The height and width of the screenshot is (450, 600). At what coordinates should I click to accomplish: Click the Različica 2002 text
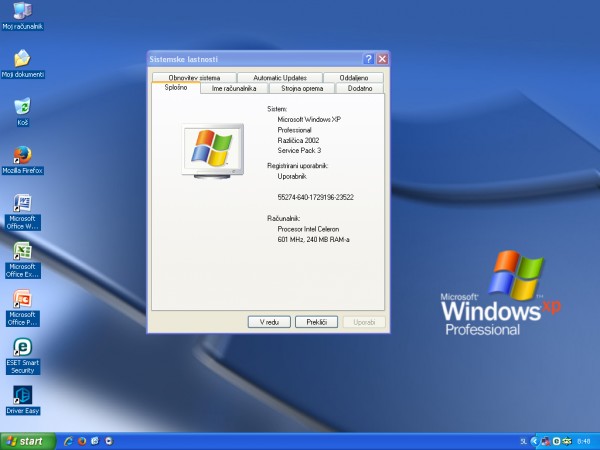[x=298, y=140]
